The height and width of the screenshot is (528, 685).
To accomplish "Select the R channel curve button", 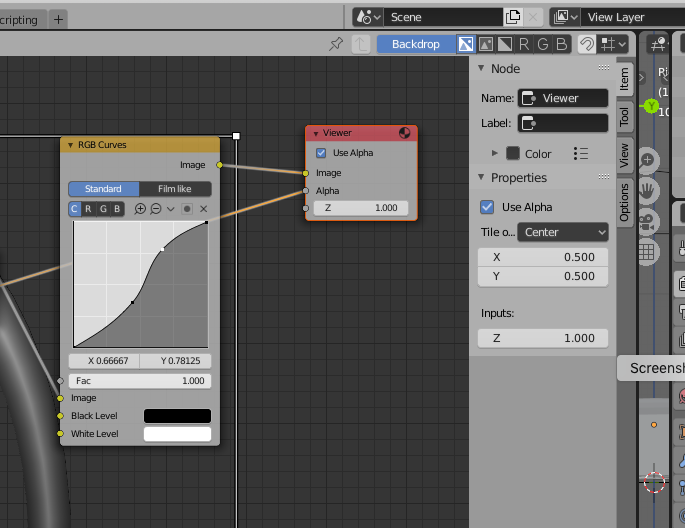I will point(89,209).
